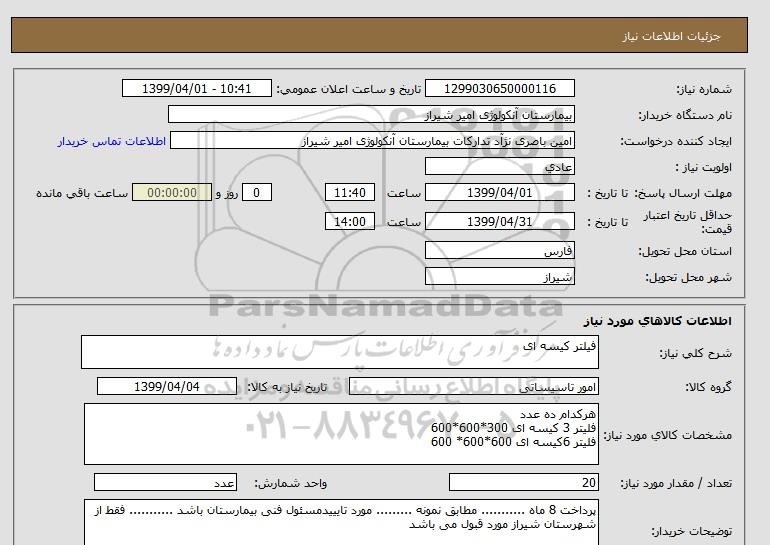Click the goods need date 1399/04/04

[x=167, y=387]
